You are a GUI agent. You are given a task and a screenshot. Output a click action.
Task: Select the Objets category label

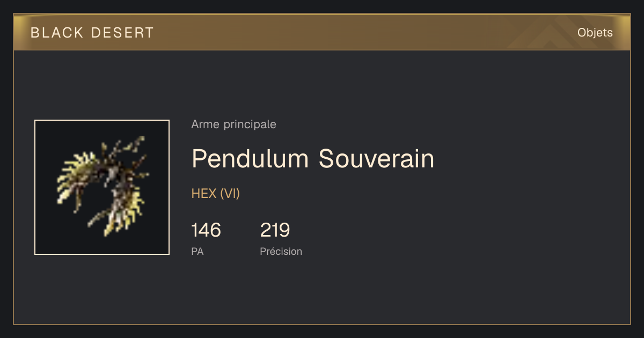(x=595, y=33)
